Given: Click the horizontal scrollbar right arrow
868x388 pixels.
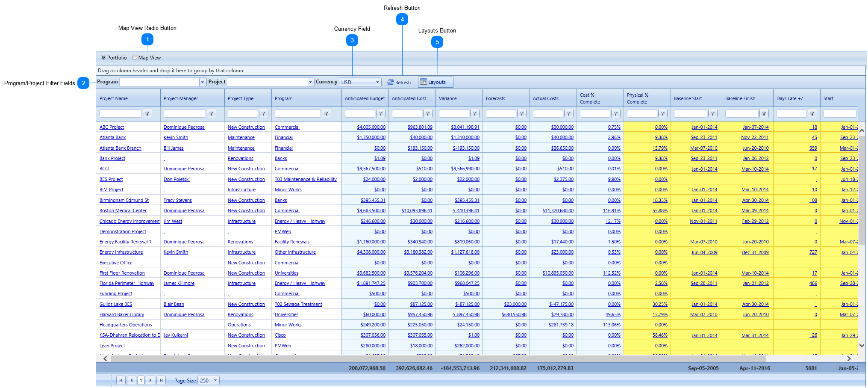Looking at the screenshot, I should coord(849,359).
